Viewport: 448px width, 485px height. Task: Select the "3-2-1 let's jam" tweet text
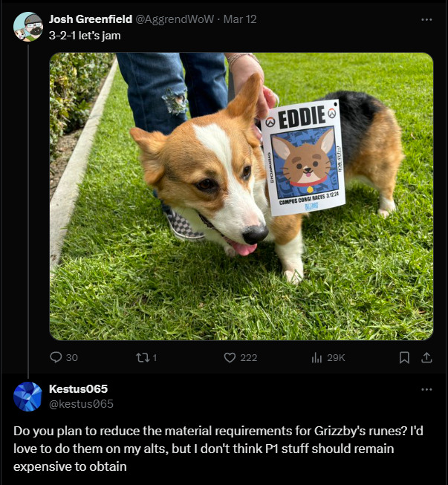pos(85,36)
